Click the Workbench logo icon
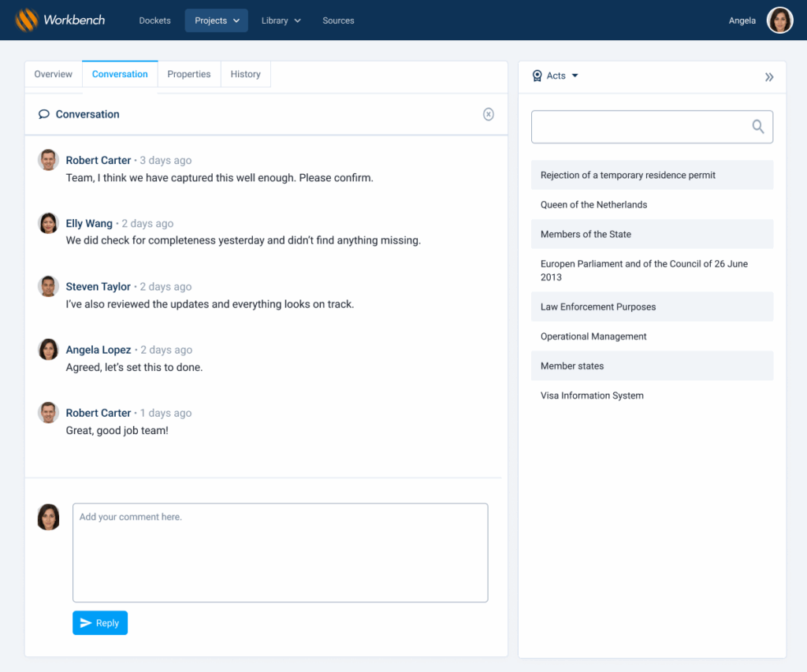 pos(27,20)
